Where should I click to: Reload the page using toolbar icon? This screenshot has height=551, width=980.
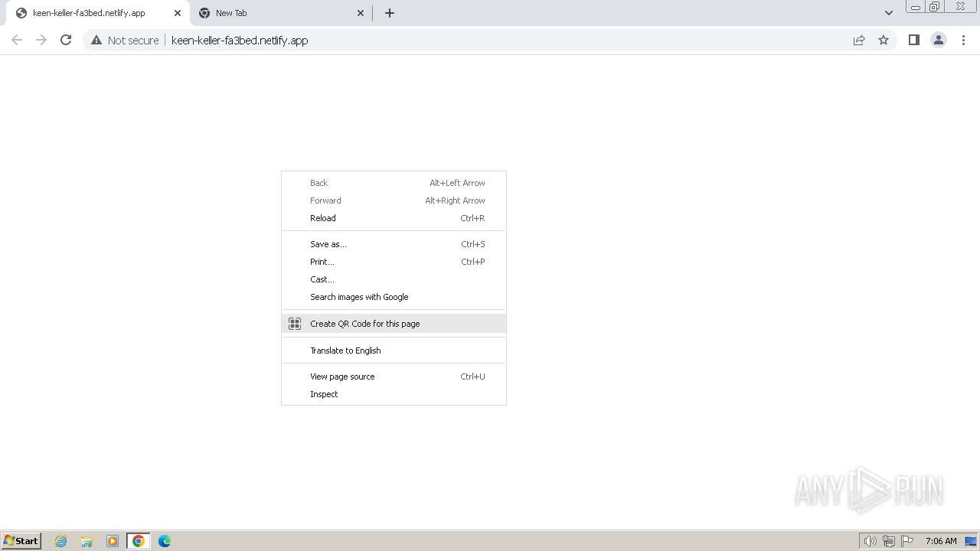(x=66, y=40)
